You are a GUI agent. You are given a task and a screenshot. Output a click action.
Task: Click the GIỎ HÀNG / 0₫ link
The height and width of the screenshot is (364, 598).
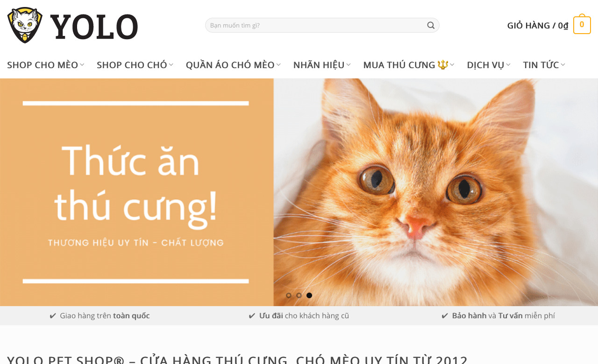(538, 25)
